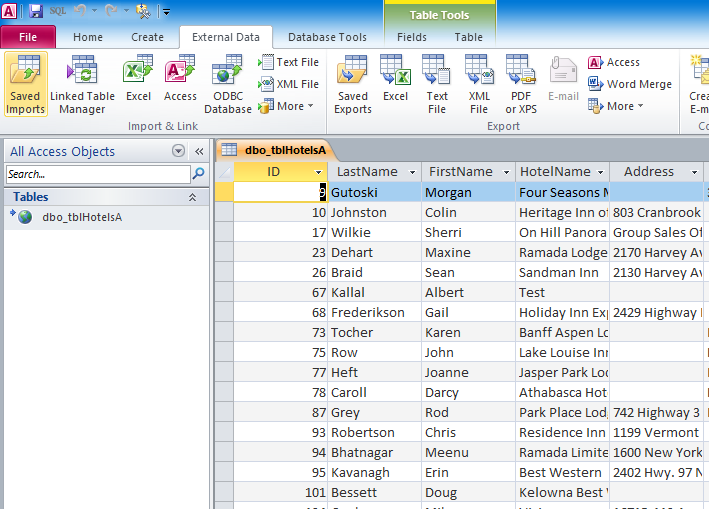Image resolution: width=709 pixels, height=509 pixels.
Task: Export to Text File
Action: point(437,85)
